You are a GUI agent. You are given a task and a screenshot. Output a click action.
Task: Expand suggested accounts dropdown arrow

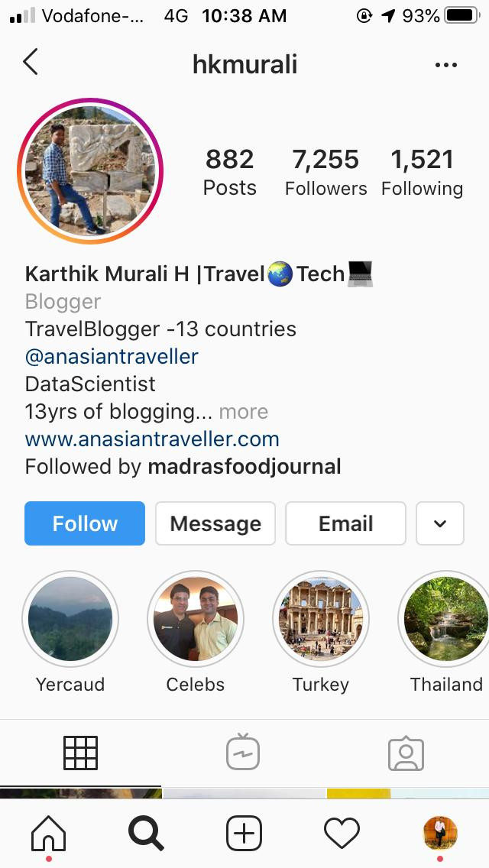tap(439, 523)
